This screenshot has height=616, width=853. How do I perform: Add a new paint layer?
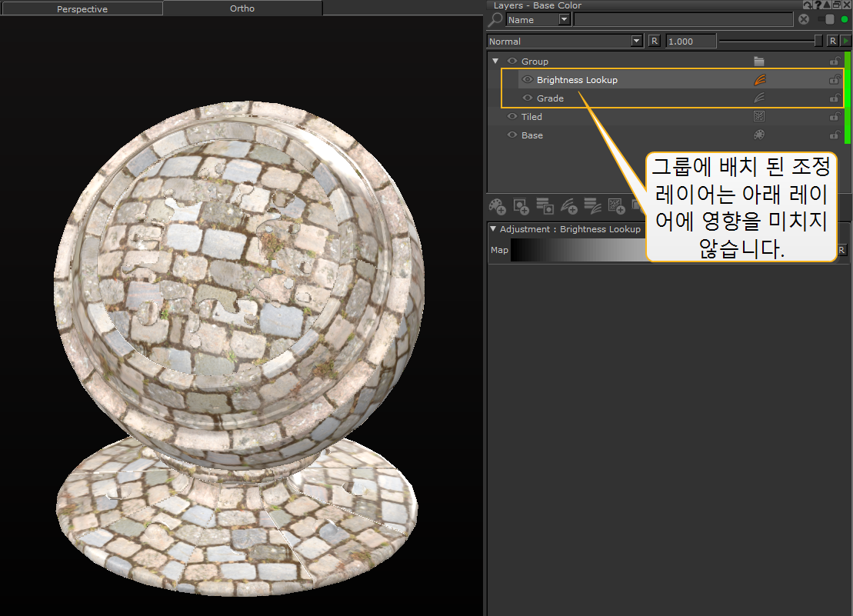[497, 205]
